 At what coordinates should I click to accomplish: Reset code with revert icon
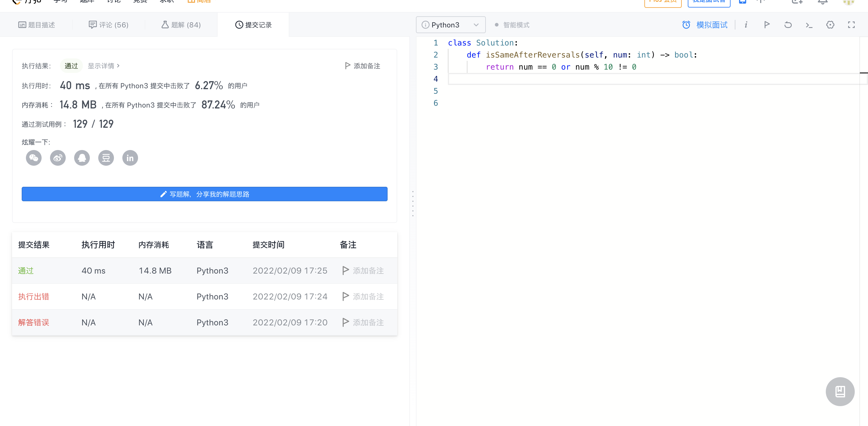coord(788,25)
